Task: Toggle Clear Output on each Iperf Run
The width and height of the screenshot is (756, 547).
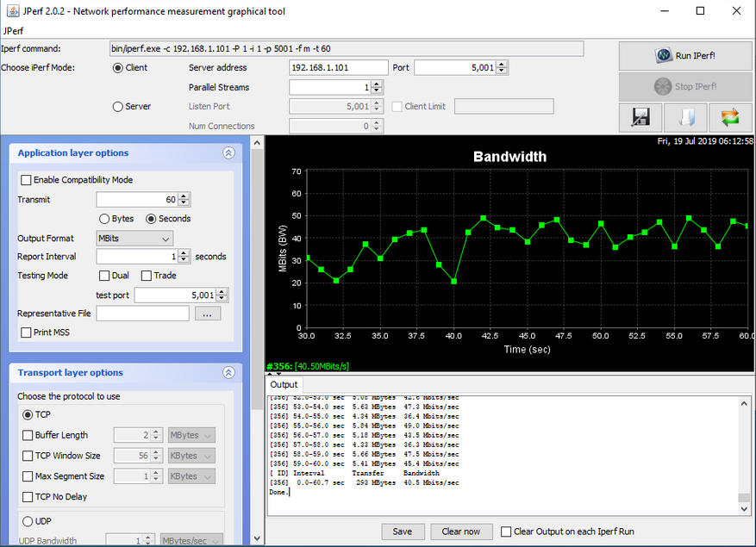Action: tap(506, 531)
